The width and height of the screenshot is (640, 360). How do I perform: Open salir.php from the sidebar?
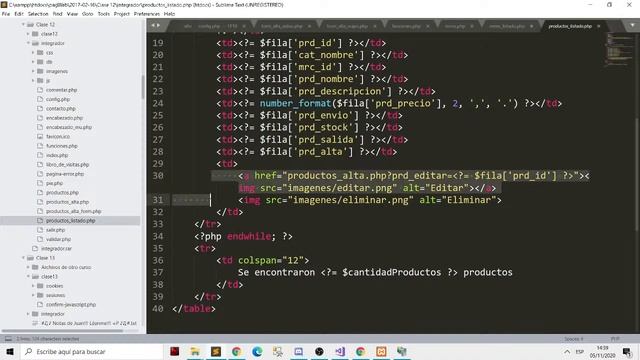click(56, 230)
